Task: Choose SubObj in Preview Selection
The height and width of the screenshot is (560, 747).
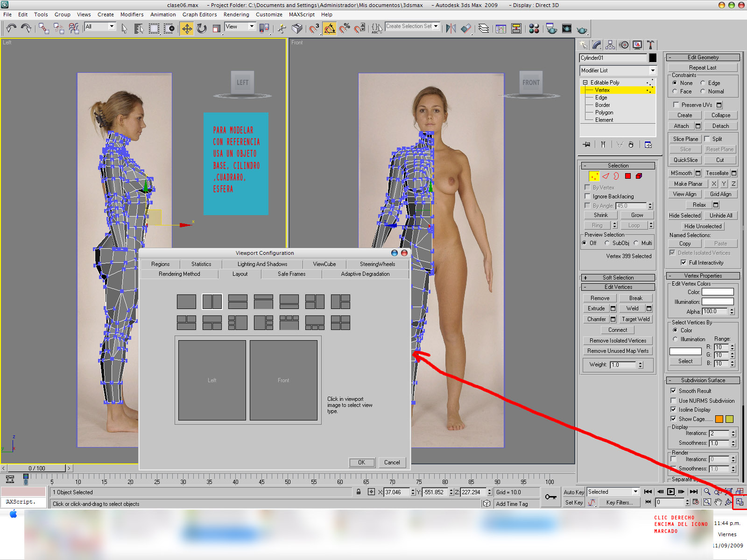Action: click(607, 243)
